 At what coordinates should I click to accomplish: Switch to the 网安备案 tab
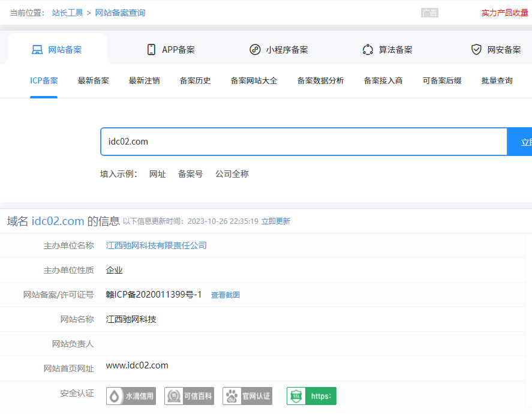[x=496, y=50]
